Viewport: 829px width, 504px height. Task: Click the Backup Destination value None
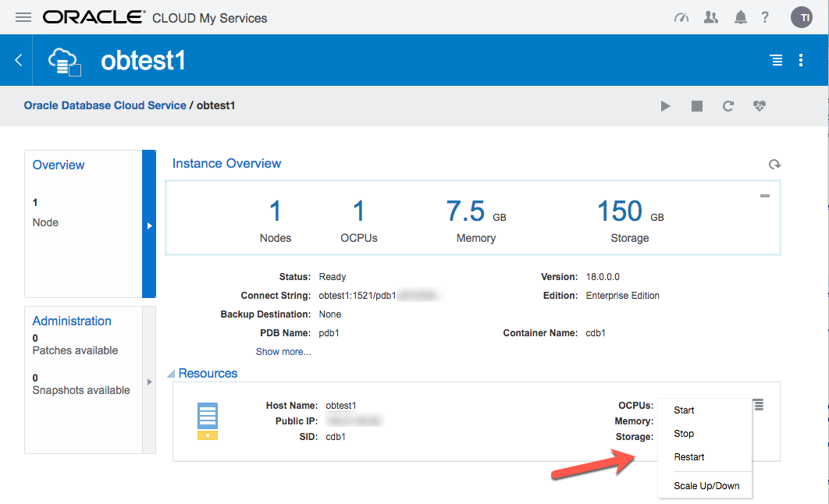(x=330, y=314)
